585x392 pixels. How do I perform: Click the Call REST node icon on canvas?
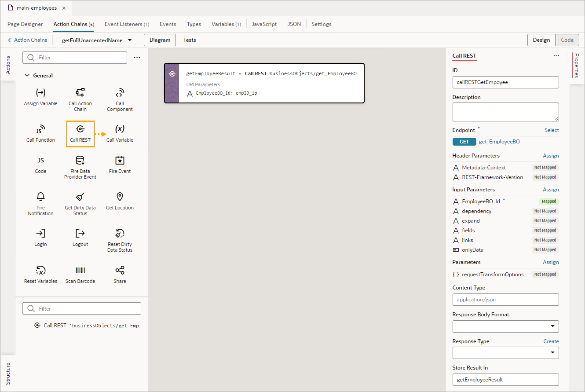click(172, 74)
